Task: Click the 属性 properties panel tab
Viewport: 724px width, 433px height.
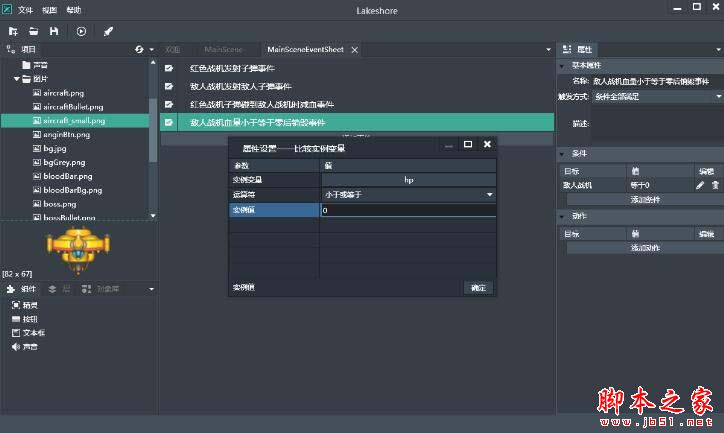Action: 577,49
